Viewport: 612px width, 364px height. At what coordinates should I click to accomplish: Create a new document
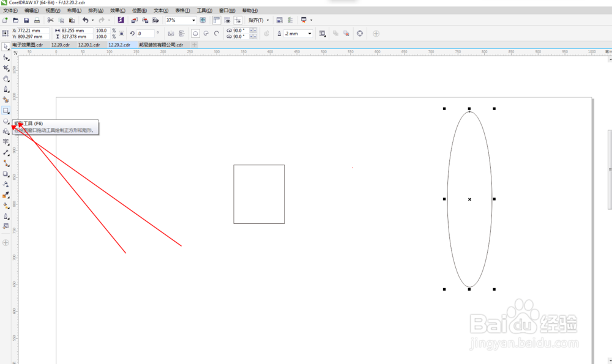tap(5, 20)
